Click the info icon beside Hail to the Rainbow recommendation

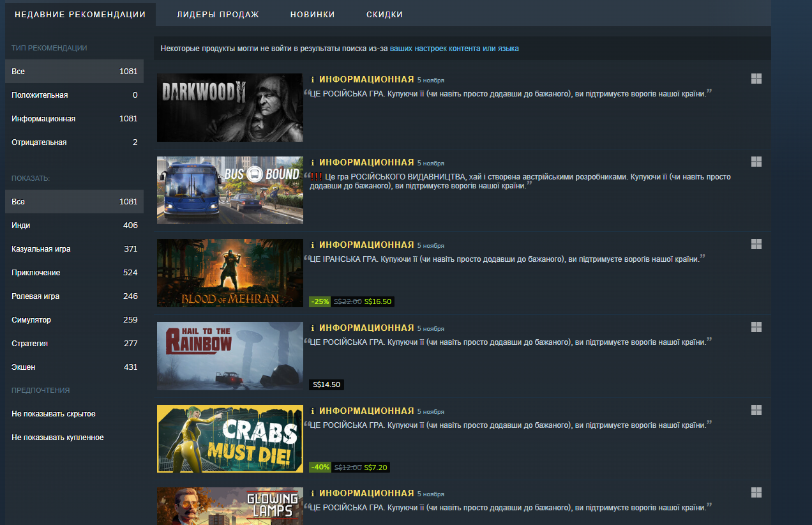coord(313,328)
